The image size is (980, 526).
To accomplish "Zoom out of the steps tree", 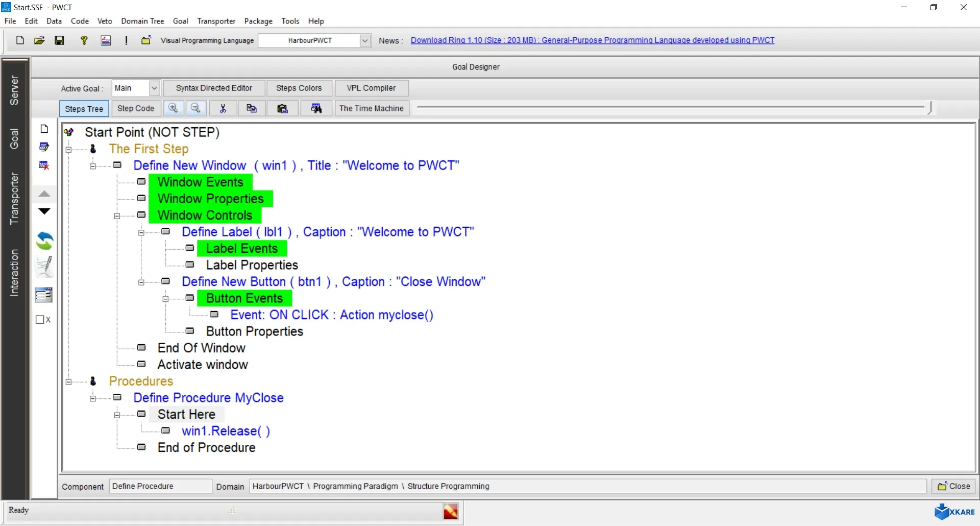I will pos(195,108).
